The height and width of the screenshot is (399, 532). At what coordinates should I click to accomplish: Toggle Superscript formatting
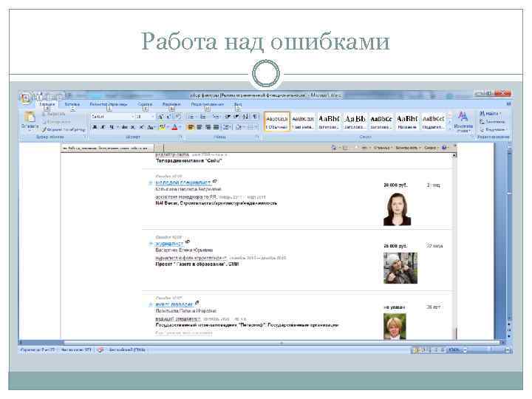click(x=141, y=127)
